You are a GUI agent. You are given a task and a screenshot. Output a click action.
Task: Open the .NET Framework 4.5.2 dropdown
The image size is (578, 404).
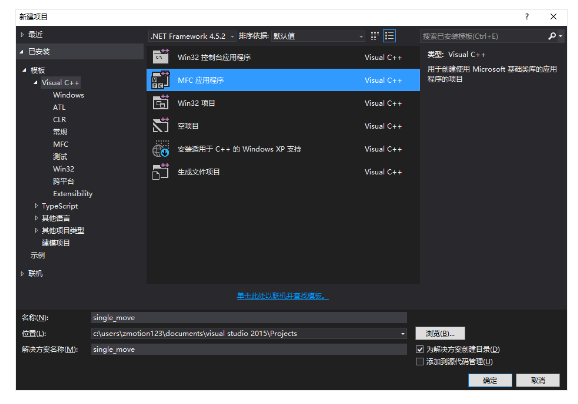[x=192, y=36]
